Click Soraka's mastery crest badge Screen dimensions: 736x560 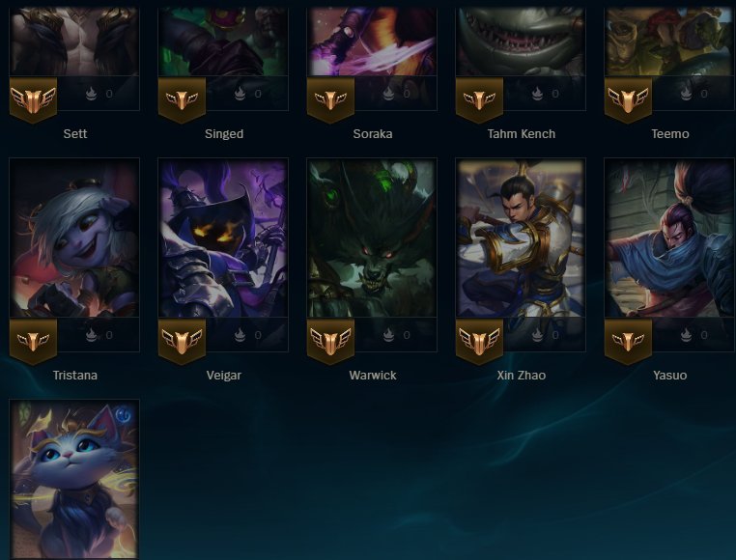(x=331, y=100)
